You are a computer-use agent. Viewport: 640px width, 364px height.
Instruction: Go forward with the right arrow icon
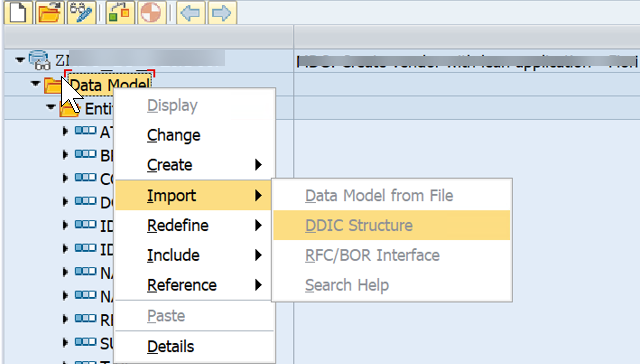[222, 13]
